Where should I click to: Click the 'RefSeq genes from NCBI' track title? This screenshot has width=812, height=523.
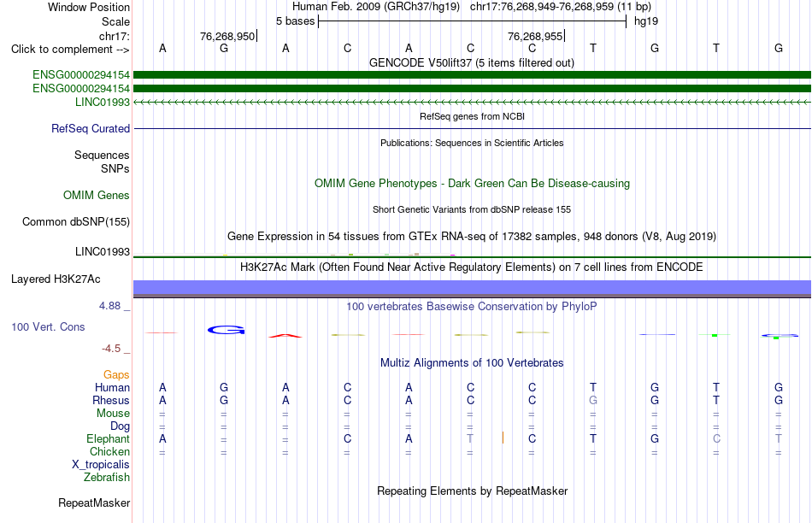(473, 116)
